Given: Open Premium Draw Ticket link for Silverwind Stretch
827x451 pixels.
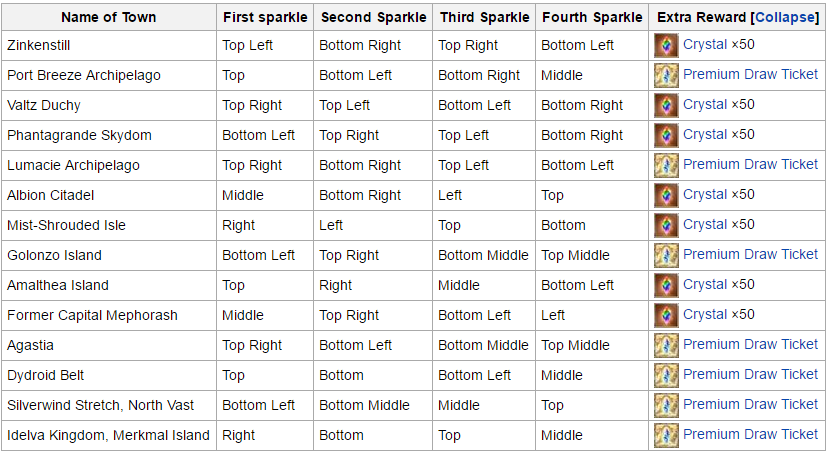Looking at the screenshot, I should click(750, 405).
